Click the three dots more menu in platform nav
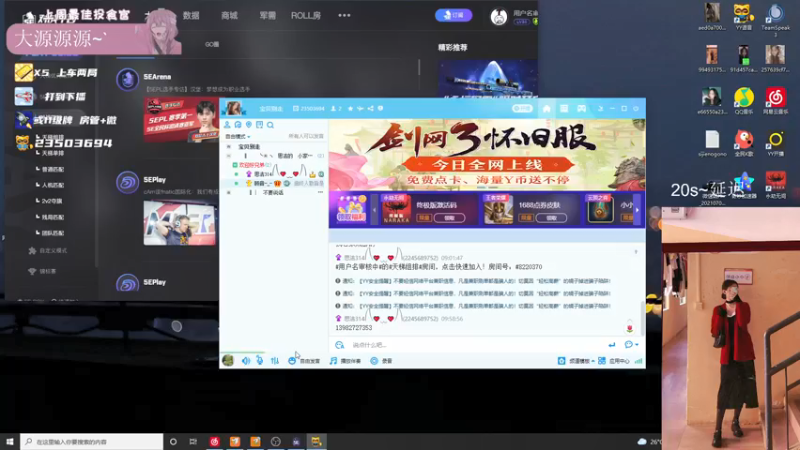Image resolution: width=800 pixels, height=450 pixels. [x=344, y=15]
